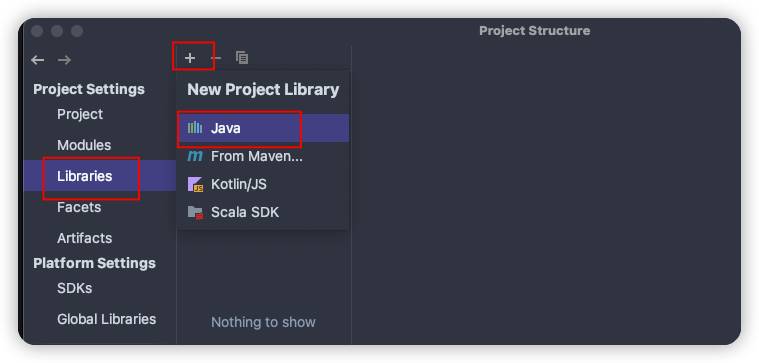This screenshot has width=759, height=363.
Task: Open the Facets settings page
Action: (x=79, y=207)
